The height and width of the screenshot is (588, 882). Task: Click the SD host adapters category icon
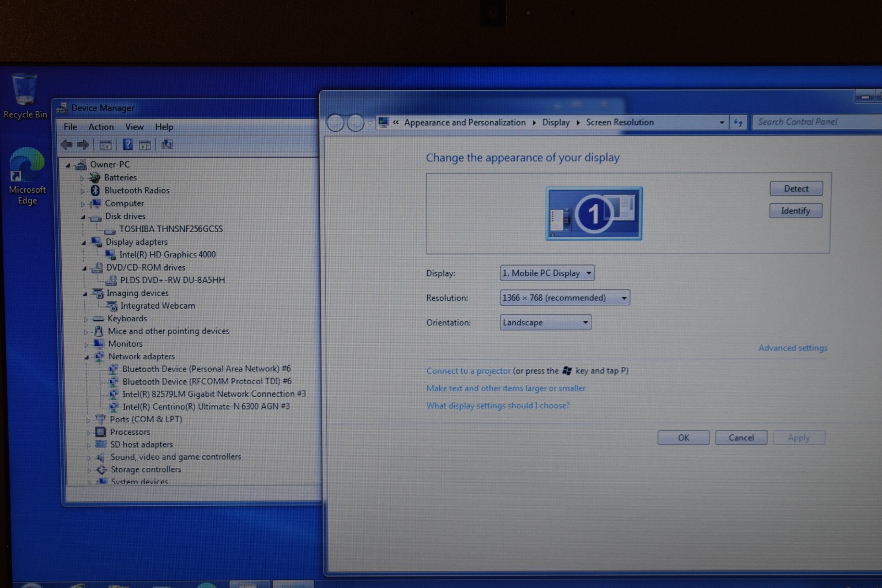click(101, 444)
